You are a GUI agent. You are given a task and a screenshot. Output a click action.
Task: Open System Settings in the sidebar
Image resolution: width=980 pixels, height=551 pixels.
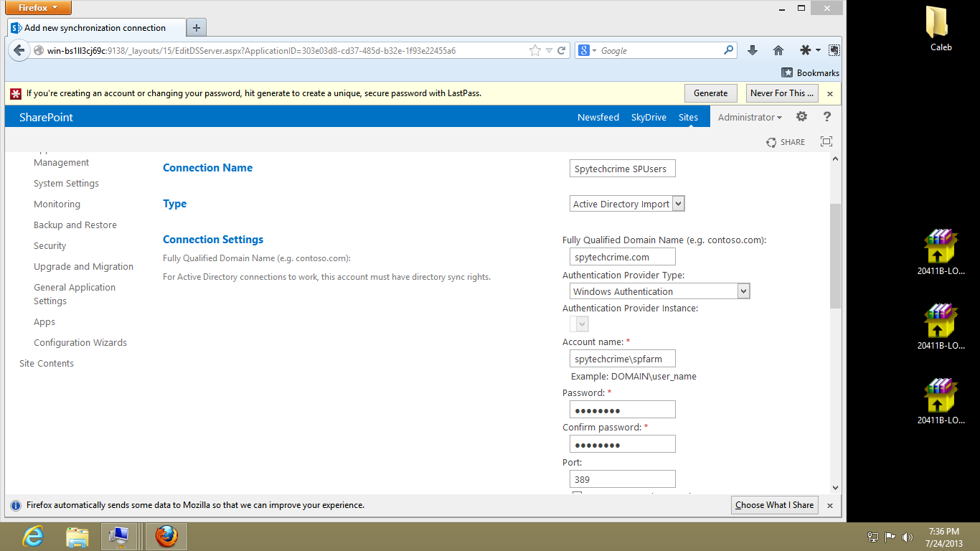click(66, 184)
